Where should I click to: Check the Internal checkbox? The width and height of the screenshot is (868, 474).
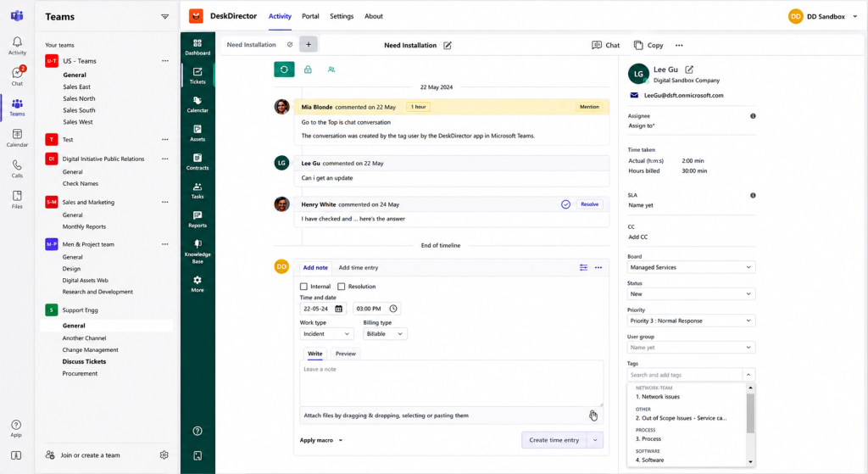(303, 287)
